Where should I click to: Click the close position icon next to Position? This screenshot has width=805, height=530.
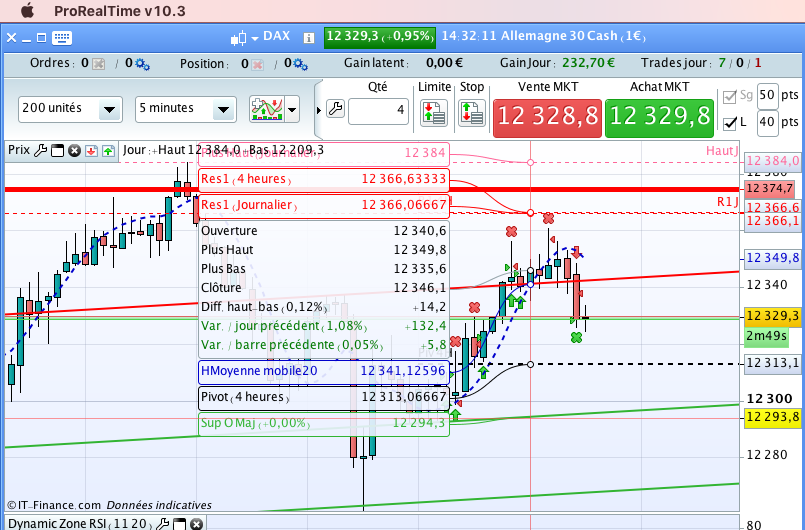point(258,64)
